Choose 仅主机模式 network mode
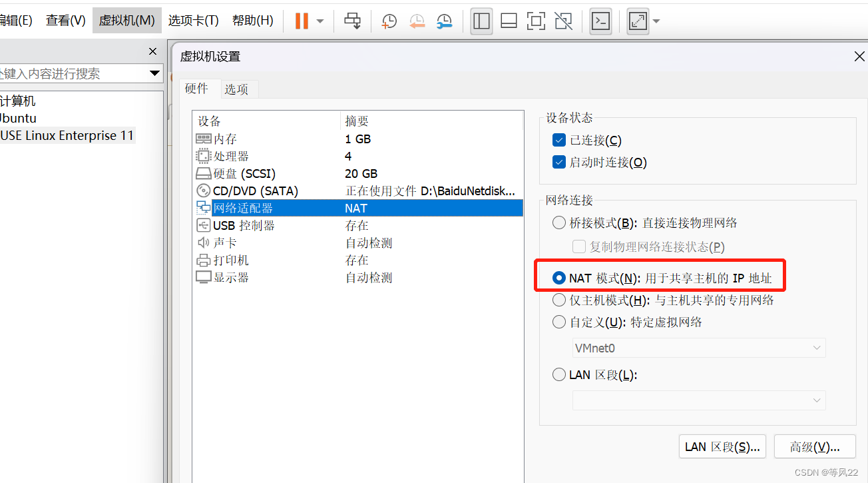 click(558, 299)
